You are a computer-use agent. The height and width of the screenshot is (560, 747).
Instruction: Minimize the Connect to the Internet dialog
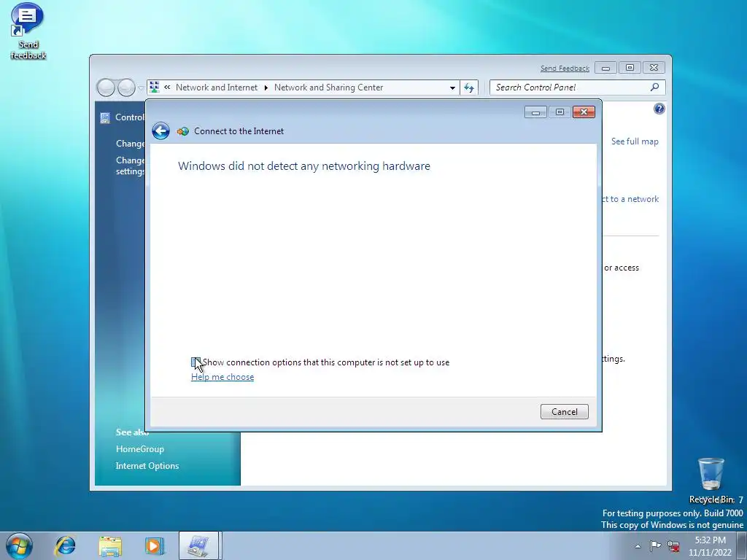(x=535, y=112)
